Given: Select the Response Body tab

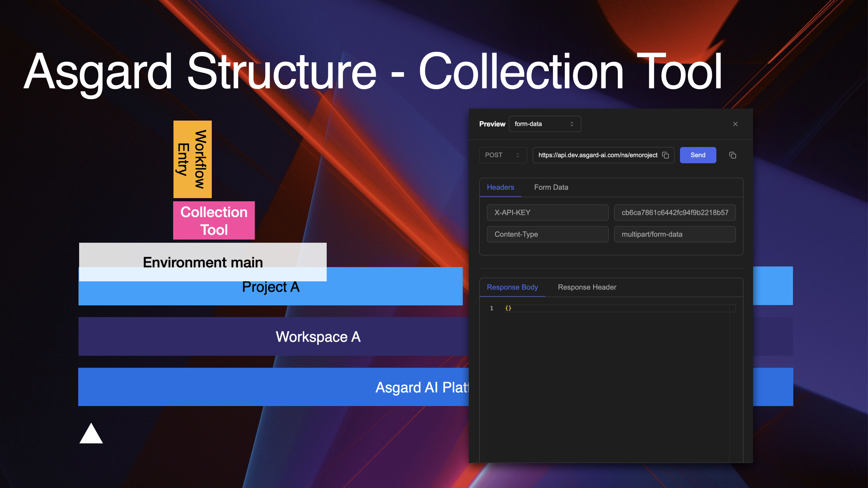Looking at the screenshot, I should pyautogui.click(x=512, y=287).
